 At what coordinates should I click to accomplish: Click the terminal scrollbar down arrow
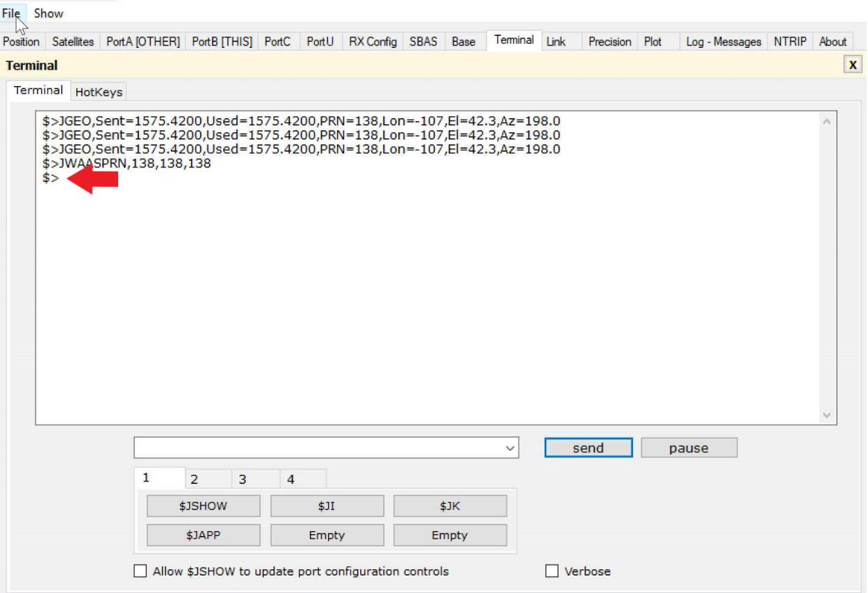(827, 415)
